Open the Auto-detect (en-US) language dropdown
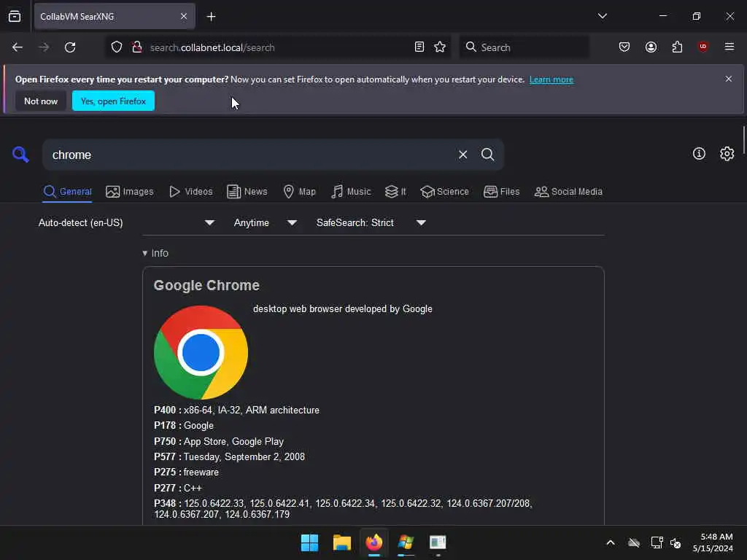This screenshot has width=747, height=560. [127, 223]
